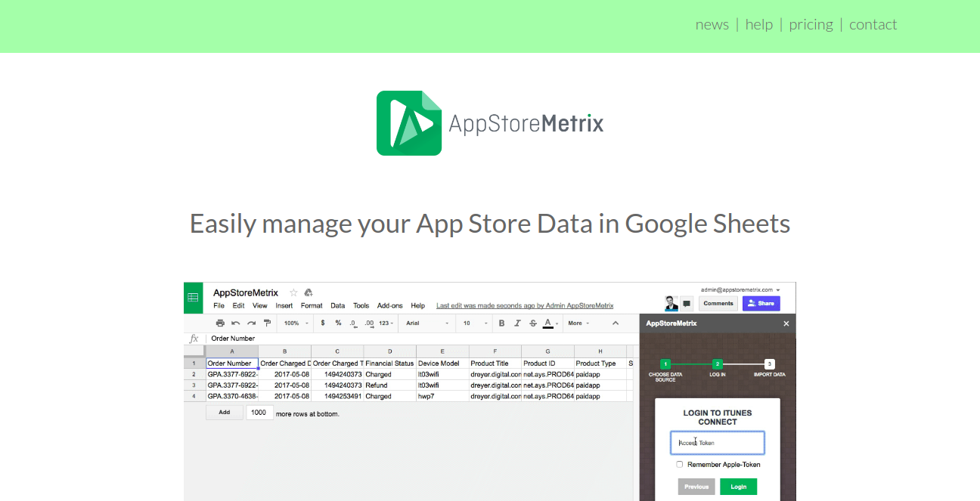Click the Redo toolbar icon

point(251,323)
